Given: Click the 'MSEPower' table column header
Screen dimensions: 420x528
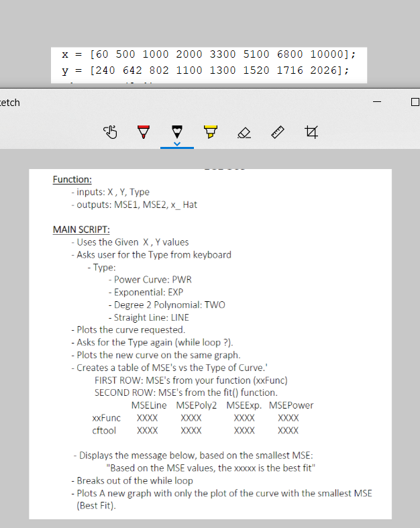Looking at the screenshot, I should [x=291, y=405].
